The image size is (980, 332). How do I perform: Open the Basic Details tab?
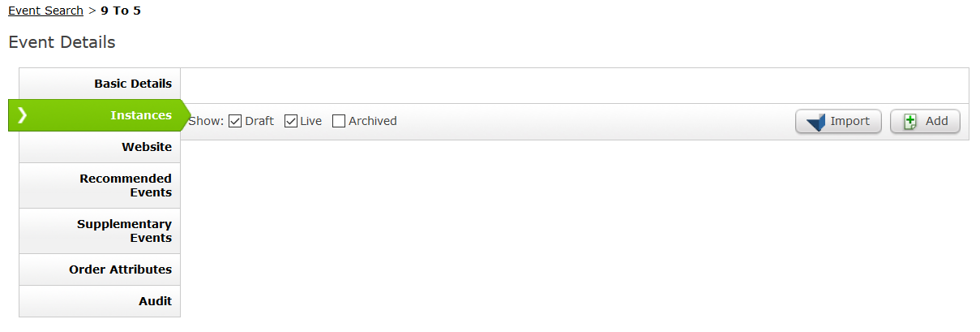pyautogui.click(x=100, y=84)
